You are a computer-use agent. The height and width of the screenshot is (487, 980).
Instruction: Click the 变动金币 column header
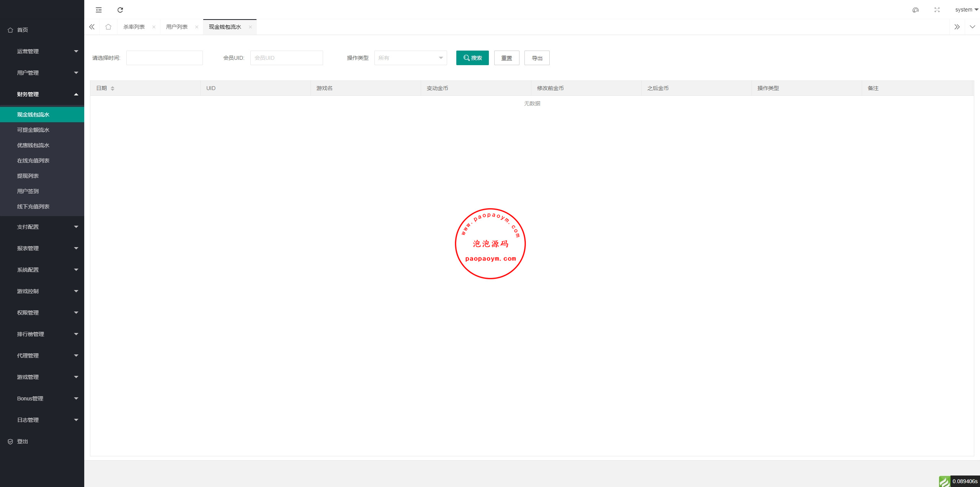coord(476,88)
